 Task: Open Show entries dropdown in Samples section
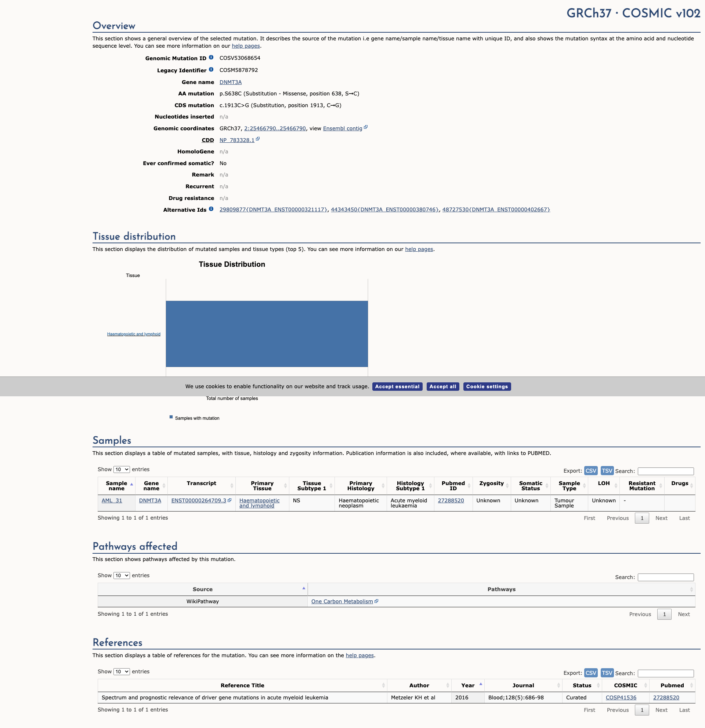122,469
